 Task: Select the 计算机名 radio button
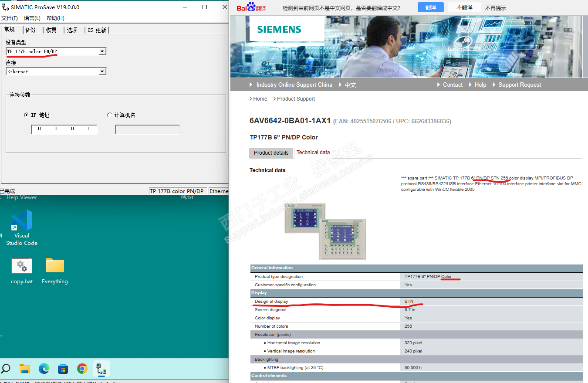[109, 115]
